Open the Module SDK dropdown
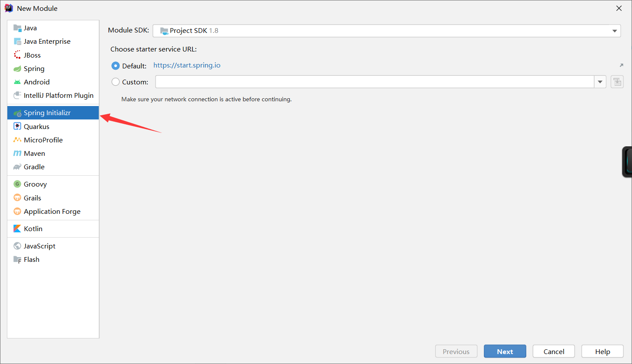This screenshot has height=364, width=632. (x=387, y=31)
